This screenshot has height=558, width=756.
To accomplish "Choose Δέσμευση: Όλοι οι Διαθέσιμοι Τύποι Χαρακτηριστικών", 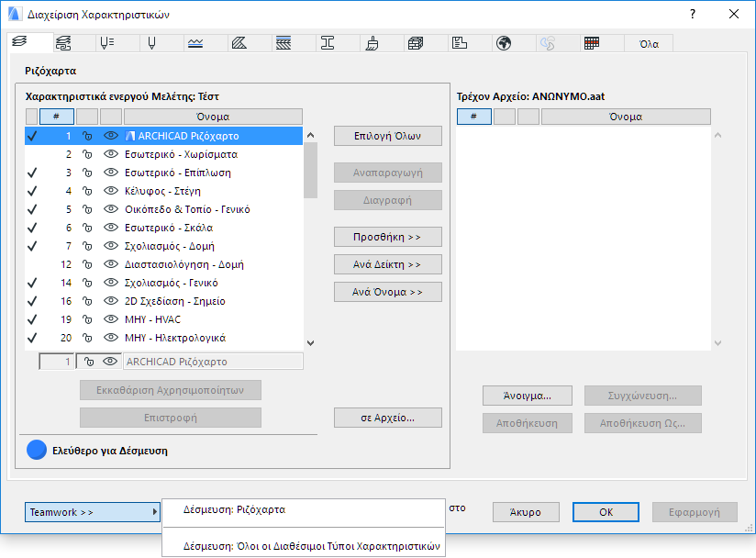I will (x=304, y=546).
